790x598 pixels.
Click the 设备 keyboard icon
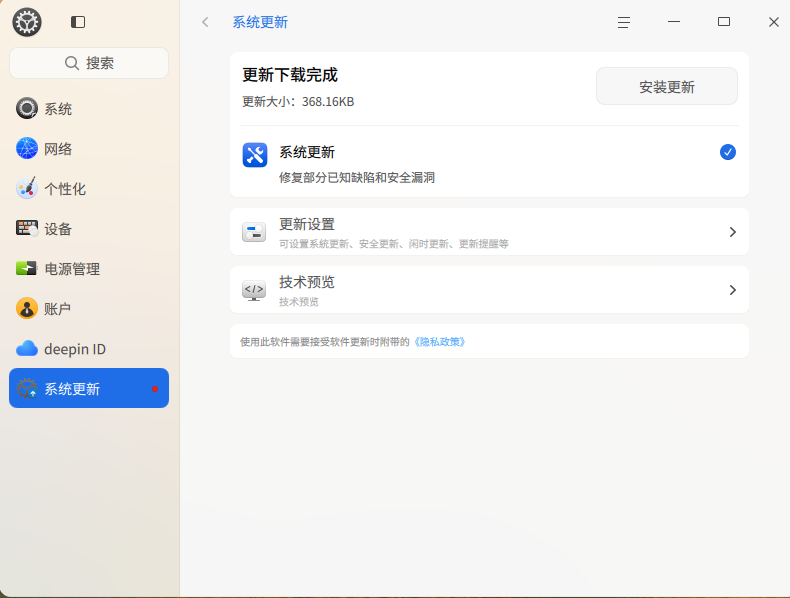27,228
